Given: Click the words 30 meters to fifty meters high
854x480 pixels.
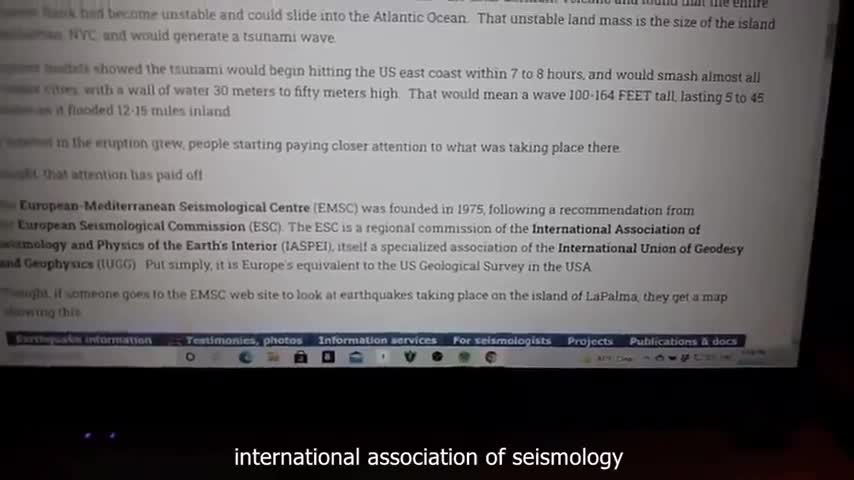Looking at the screenshot, I should (306, 92).
